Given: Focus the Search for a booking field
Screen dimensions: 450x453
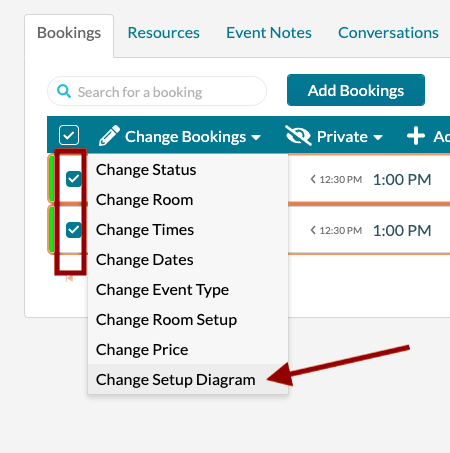Looking at the screenshot, I should 157,91.
